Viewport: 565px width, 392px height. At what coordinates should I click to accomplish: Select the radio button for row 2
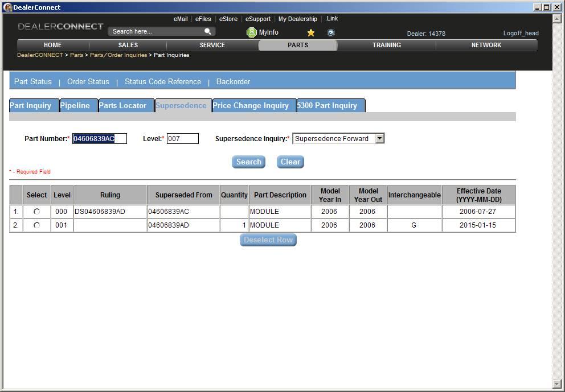click(37, 225)
